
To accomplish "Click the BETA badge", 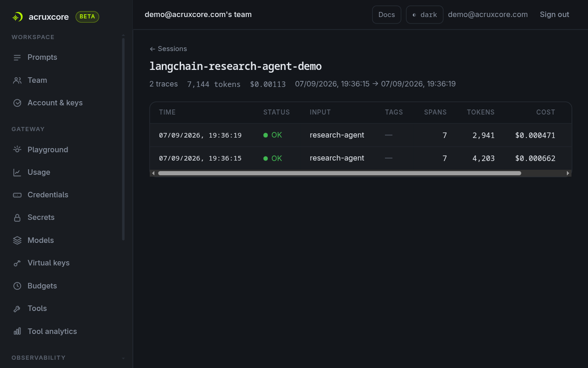I will click(x=87, y=17).
